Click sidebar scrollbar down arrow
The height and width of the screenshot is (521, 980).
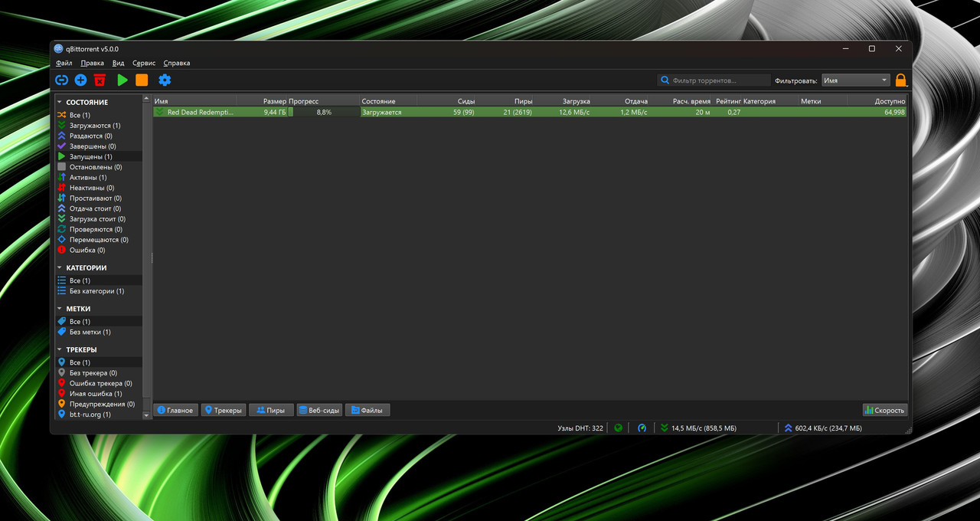pyautogui.click(x=147, y=415)
